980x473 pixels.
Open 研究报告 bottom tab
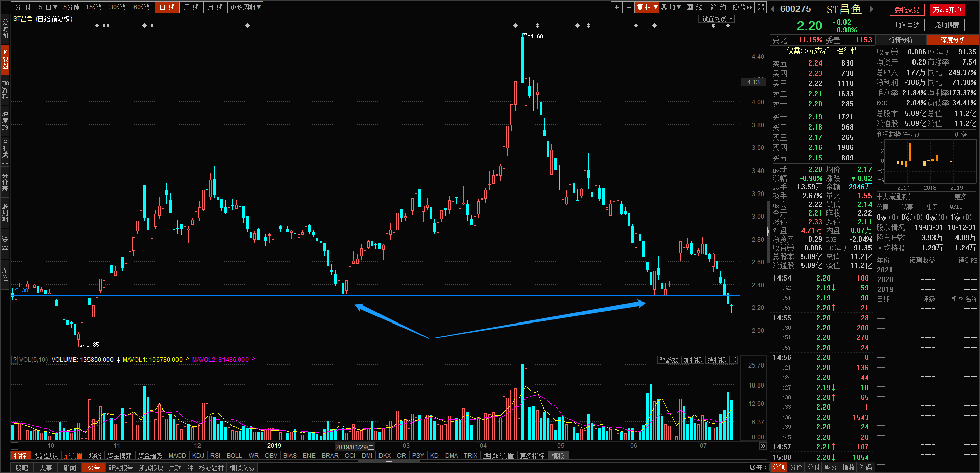coord(121,468)
